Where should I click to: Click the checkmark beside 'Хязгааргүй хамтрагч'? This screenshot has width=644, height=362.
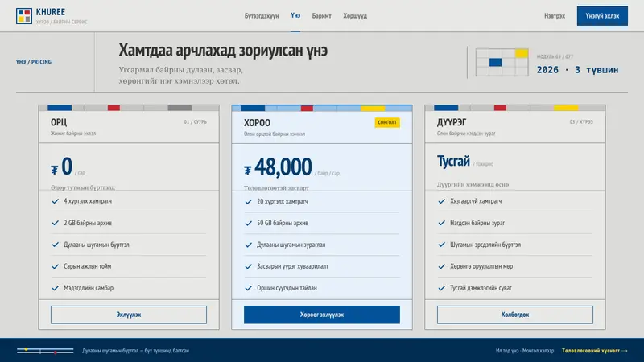[x=441, y=201]
